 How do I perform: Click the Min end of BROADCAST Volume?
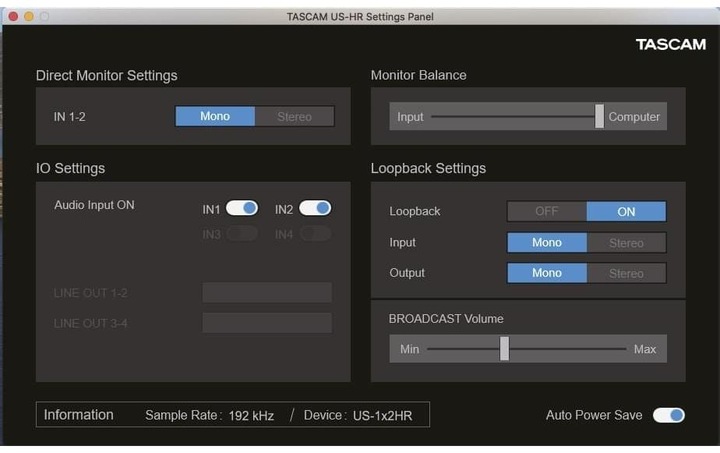pos(410,349)
